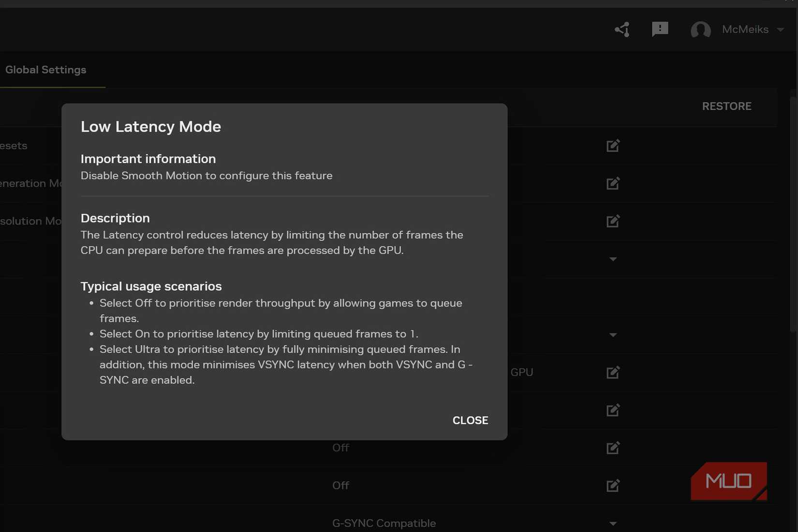Viewport: 798px width, 532px height.
Task: Edit the presets row setting
Action: point(613,146)
